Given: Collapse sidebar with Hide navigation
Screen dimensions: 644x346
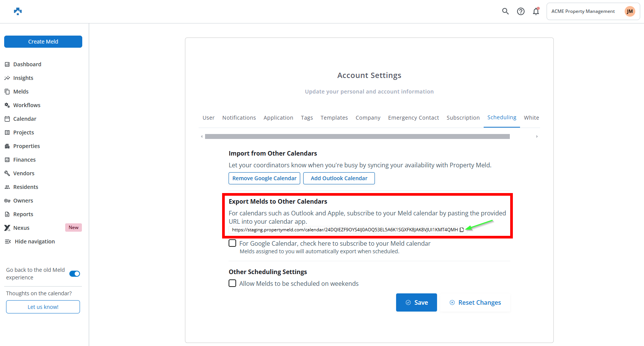Looking at the screenshot, I should coord(34,242).
